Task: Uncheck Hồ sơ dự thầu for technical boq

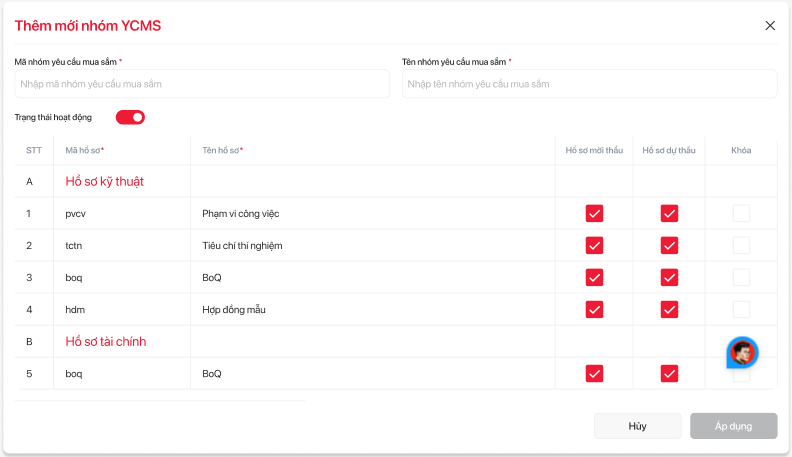Action: (669, 277)
